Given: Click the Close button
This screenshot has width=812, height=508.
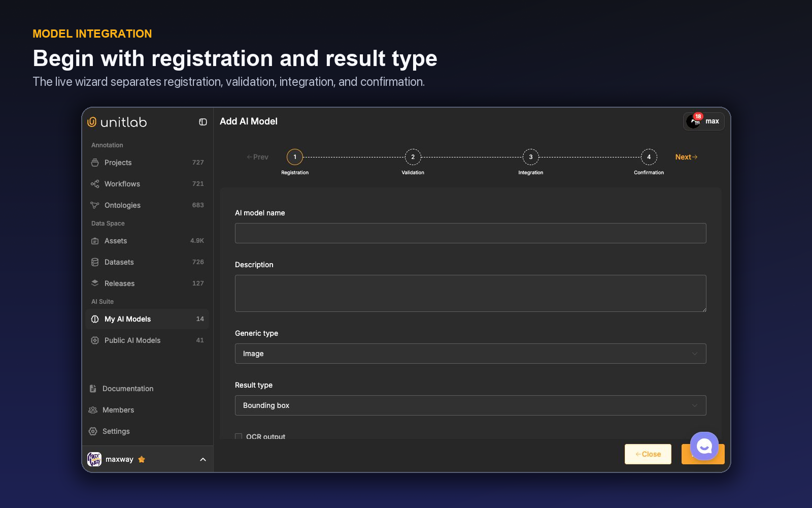Looking at the screenshot, I should pyautogui.click(x=648, y=454).
